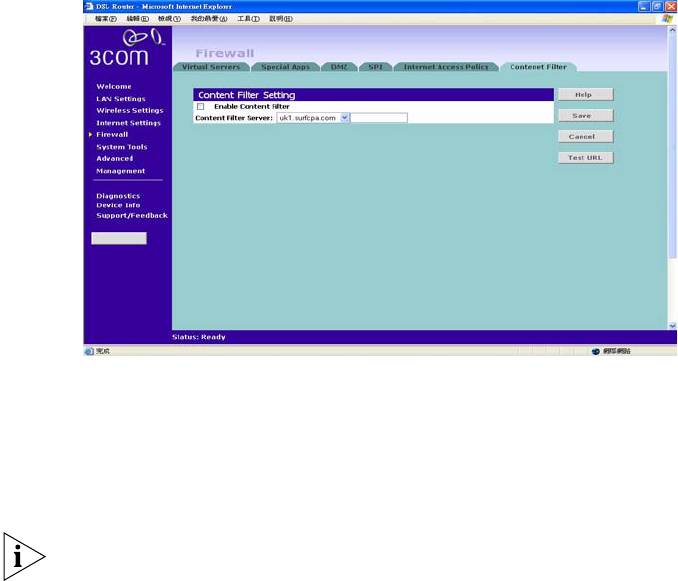Viewport: 678px width, 581px height.
Task: Click the Windows flag icon in menu bar
Action: pyautogui.click(x=667, y=19)
